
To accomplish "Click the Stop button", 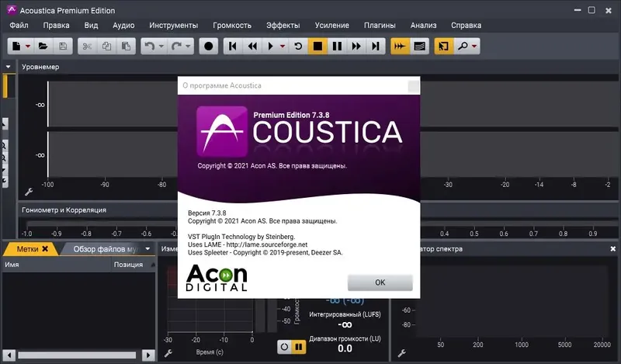I will [x=317, y=47].
